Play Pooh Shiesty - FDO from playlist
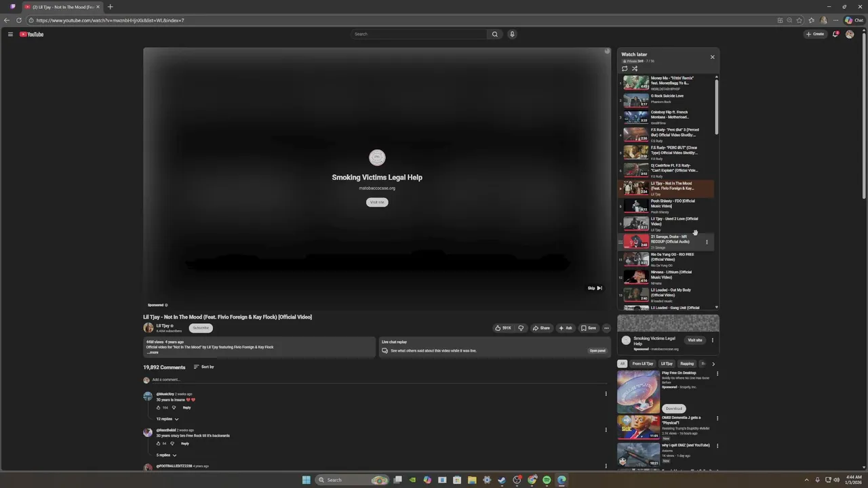868x488 pixels. (666, 206)
